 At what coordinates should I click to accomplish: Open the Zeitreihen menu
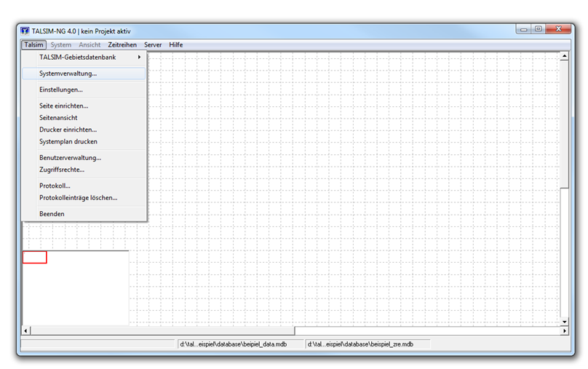coord(122,45)
